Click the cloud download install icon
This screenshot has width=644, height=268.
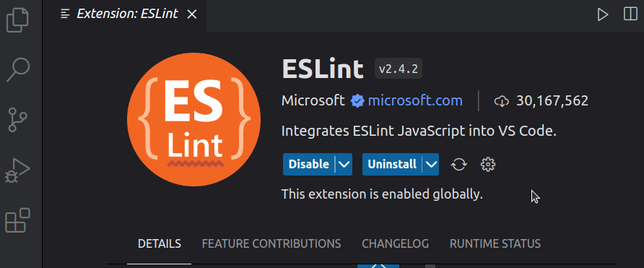point(502,101)
